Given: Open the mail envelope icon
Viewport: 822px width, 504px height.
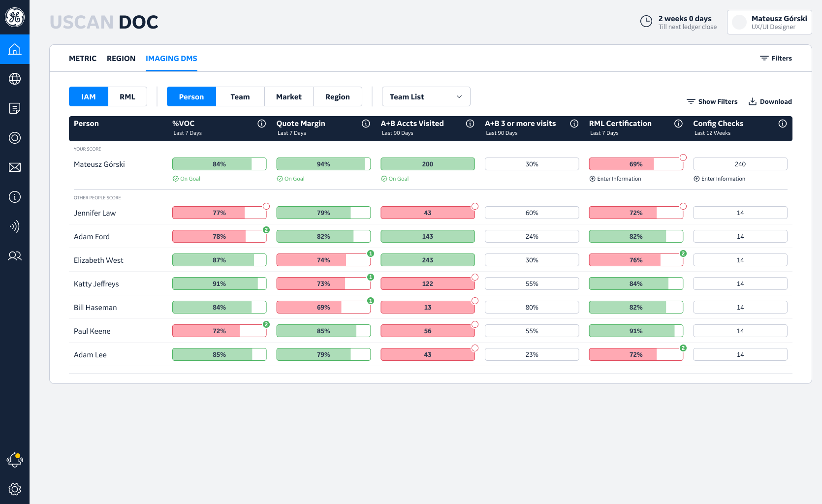Looking at the screenshot, I should coord(15,167).
